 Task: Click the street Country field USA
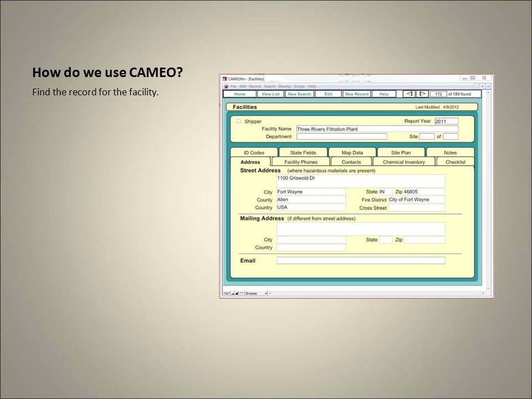coord(311,207)
